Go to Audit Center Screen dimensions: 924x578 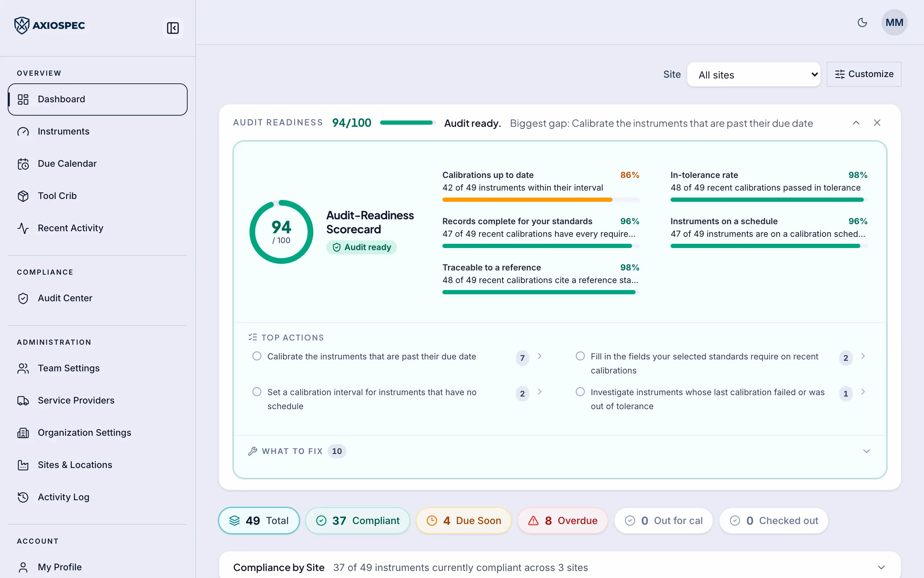[x=97, y=298]
